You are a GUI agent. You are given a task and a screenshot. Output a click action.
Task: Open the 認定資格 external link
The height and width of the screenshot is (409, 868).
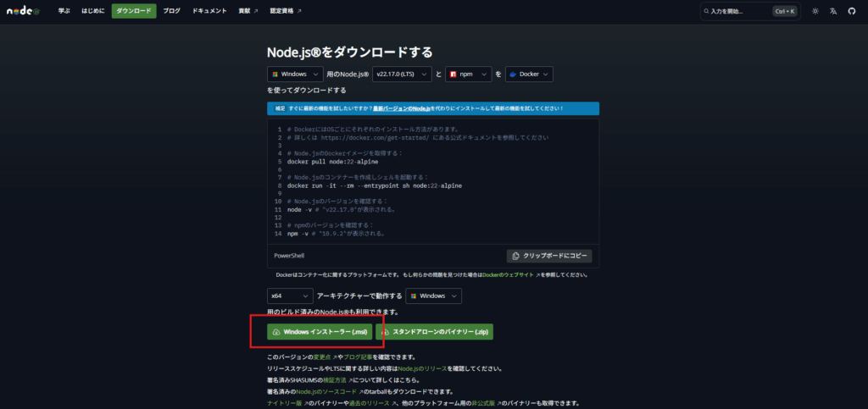(286, 11)
